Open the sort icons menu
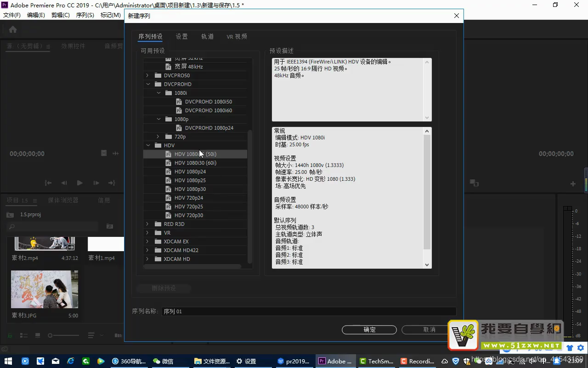 point(91,335)
